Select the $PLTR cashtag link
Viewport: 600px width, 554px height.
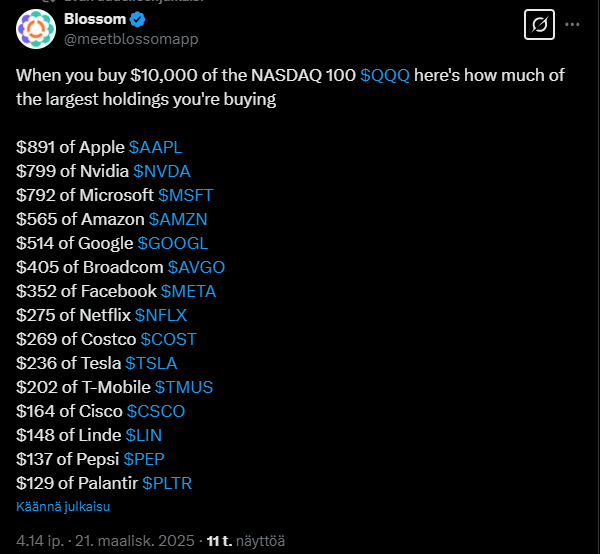(x=167, y=483)
